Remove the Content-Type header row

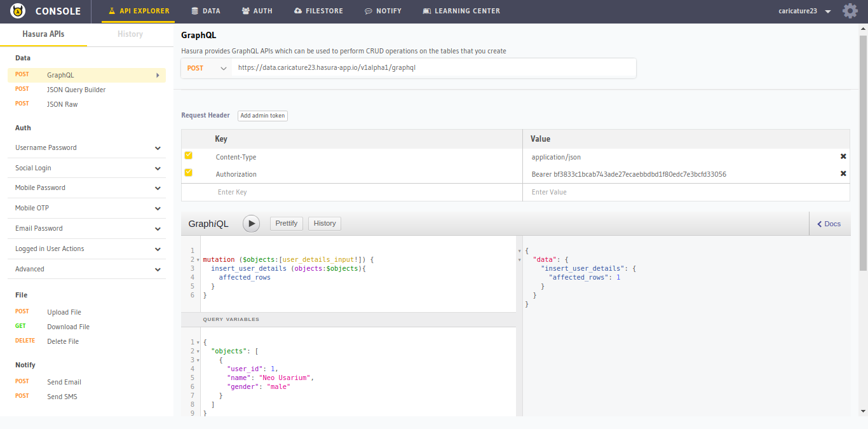point(843,156)
